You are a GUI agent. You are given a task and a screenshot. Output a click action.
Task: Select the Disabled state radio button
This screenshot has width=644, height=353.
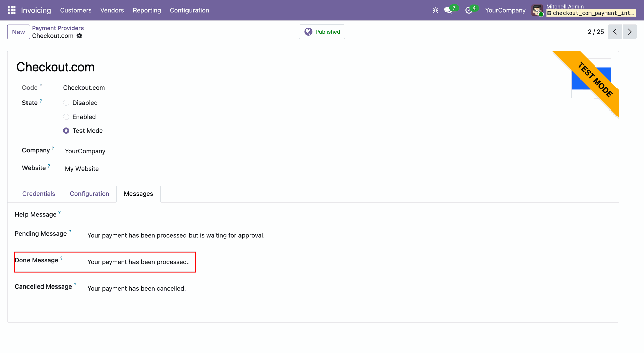pyautogui.click(x=66, y=103)
